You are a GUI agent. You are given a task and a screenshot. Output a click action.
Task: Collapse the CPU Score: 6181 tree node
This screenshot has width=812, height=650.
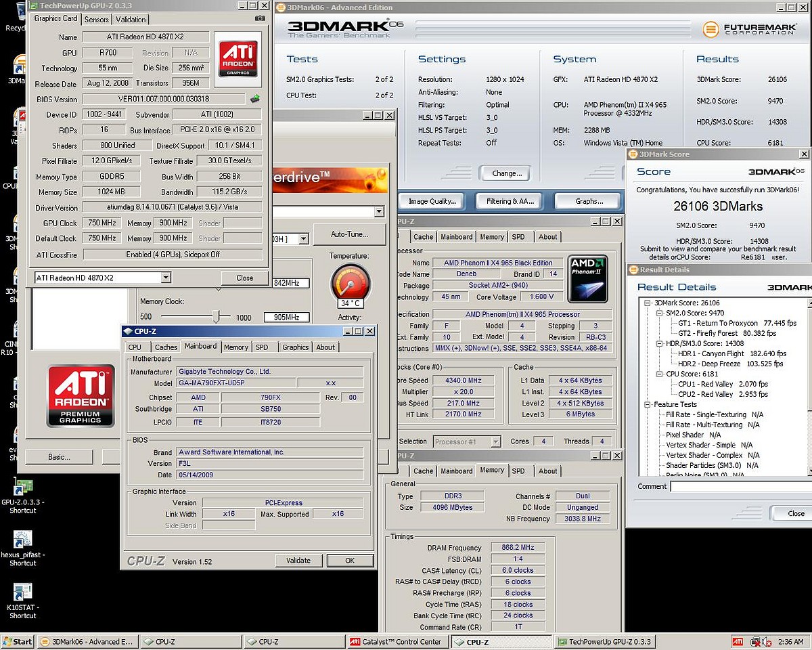point(659,374)
